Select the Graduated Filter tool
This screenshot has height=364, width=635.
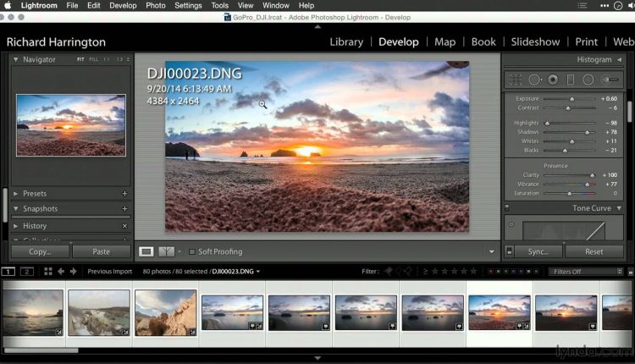pyautogui.click(x=571, y=80)
